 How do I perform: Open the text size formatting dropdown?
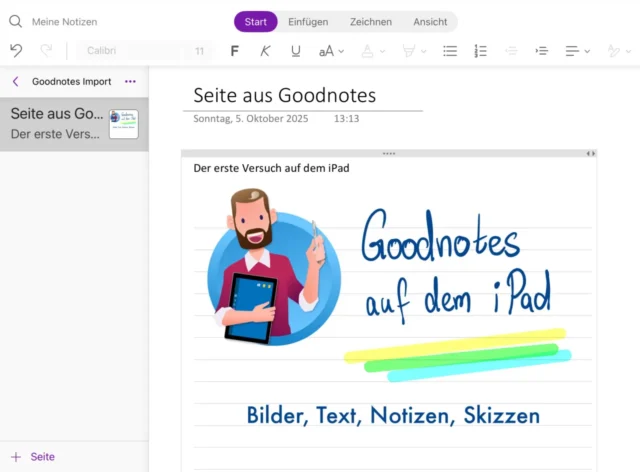point(330,50)
